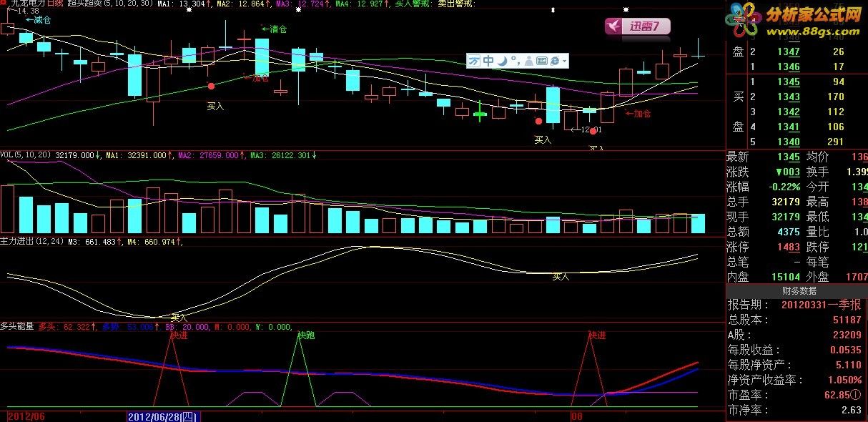Click the user profile icon in IME bar

529,61
